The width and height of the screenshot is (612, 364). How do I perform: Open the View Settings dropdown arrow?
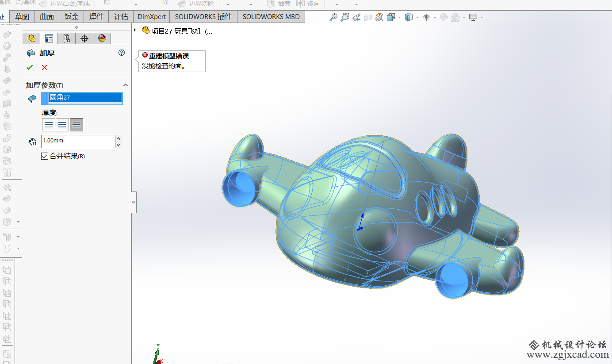click(482, 18)
